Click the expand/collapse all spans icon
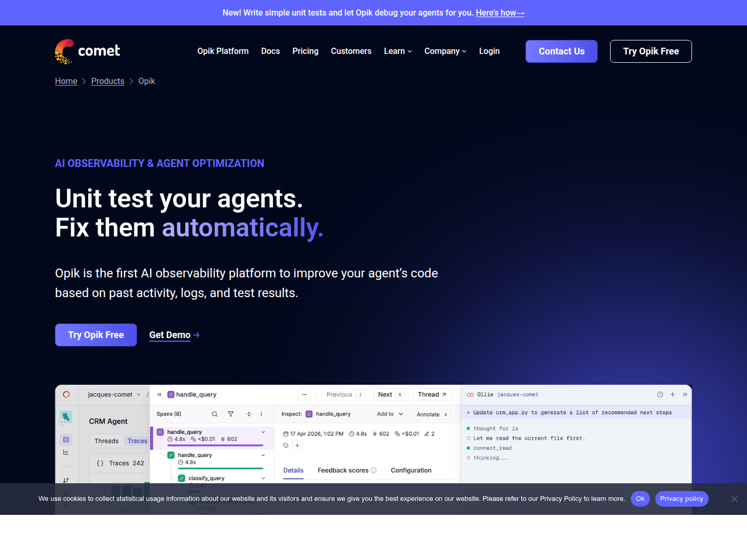 pos(249,414)
